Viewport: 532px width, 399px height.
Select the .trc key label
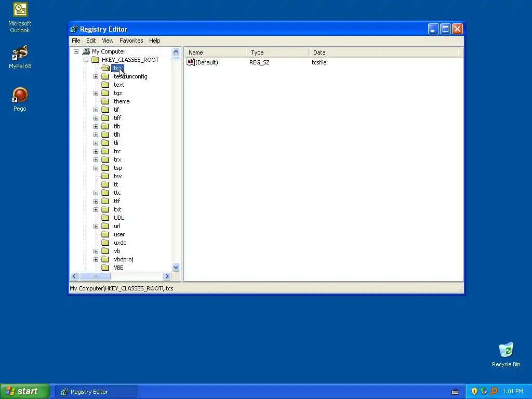pyautogui.click(x=116, y=151)
